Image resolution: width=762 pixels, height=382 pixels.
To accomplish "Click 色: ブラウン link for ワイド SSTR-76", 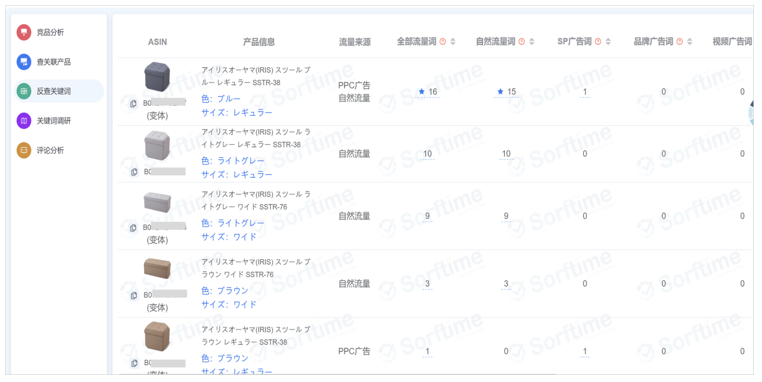I will point(225,291).
